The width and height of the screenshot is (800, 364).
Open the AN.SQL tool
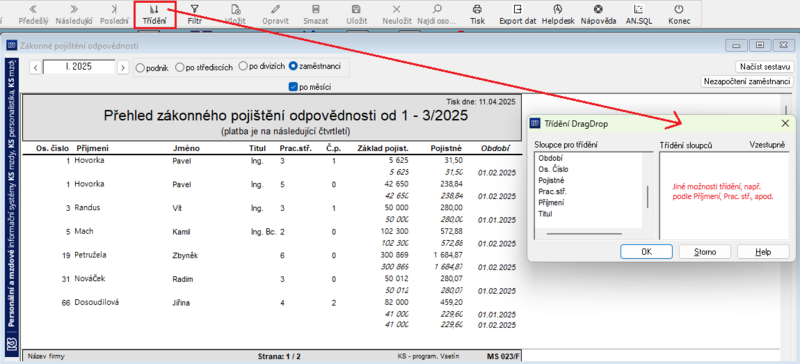638,14
